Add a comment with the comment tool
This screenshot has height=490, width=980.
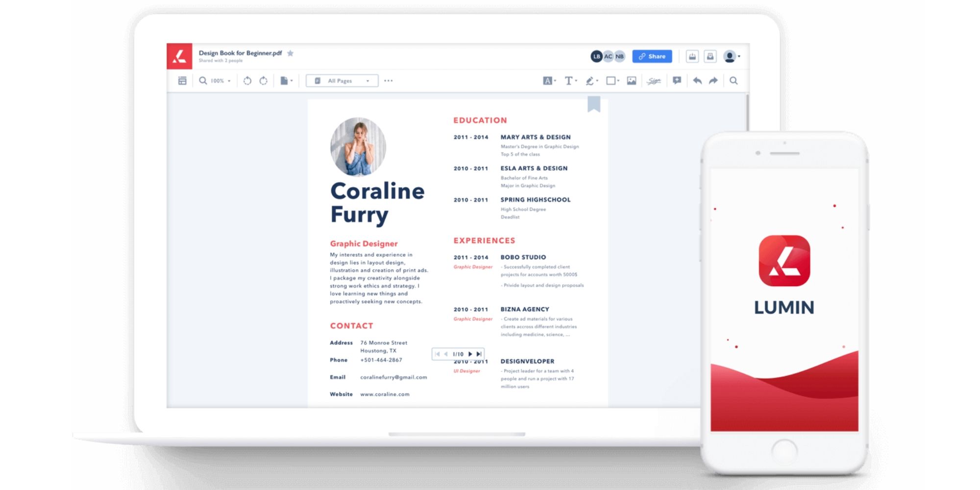pyautogui.click(x=677, y=81)
